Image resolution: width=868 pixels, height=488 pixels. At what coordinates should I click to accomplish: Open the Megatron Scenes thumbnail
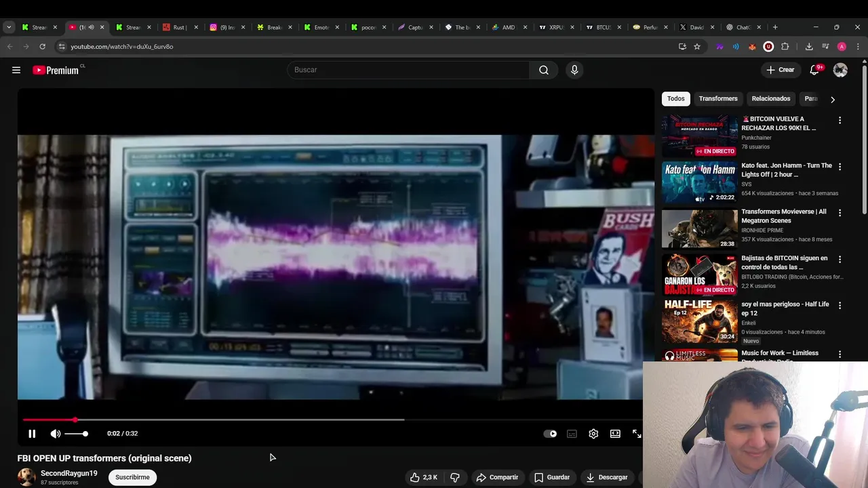700,228
